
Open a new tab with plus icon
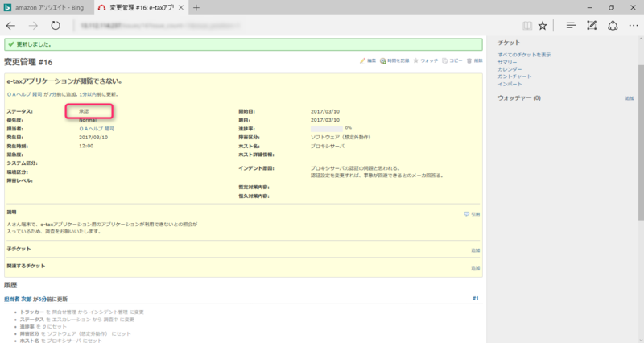[x=196, y=8]
